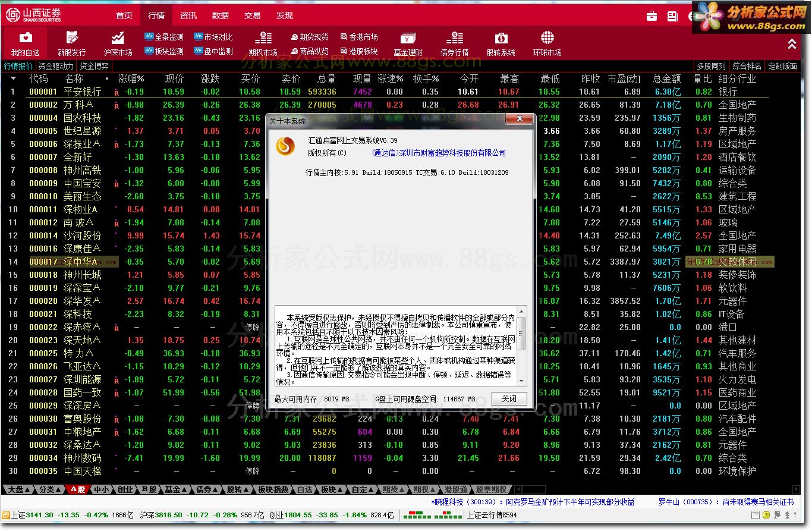This screenshot has width=812, height=531.
Task: Select the 中小 bottom tab
Action: coord(102,489)
